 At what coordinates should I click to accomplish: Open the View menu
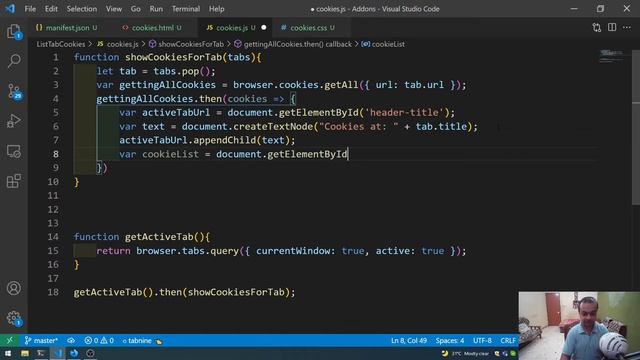click(x=114, y=9)
